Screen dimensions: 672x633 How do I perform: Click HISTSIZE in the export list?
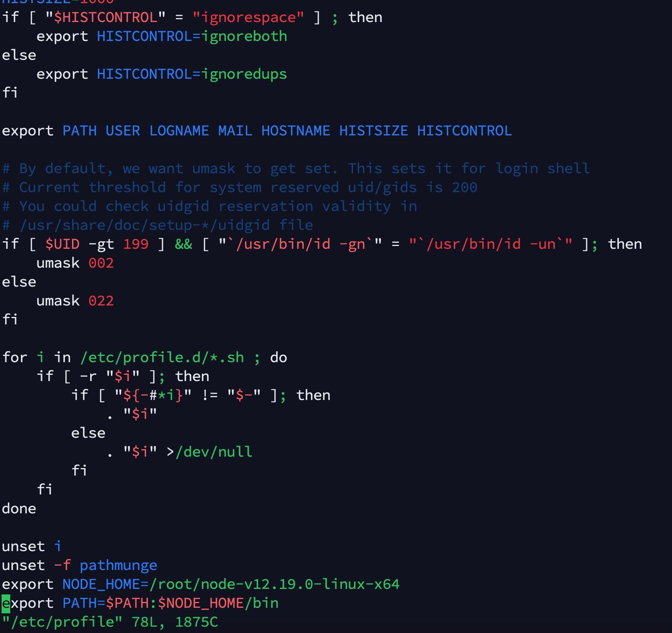tap(374, 131)
